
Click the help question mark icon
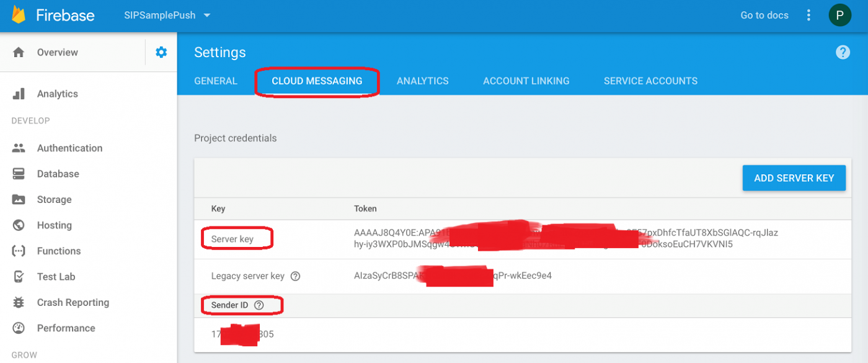[x=843, y=53]
